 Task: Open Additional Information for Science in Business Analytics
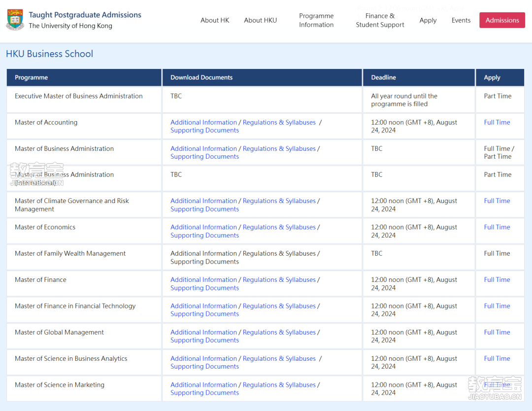[x=203, y=358]
